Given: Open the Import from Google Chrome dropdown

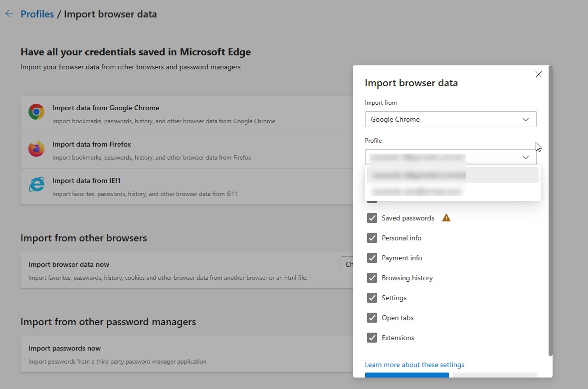Looking at the screenshot, I should [450, 119].
